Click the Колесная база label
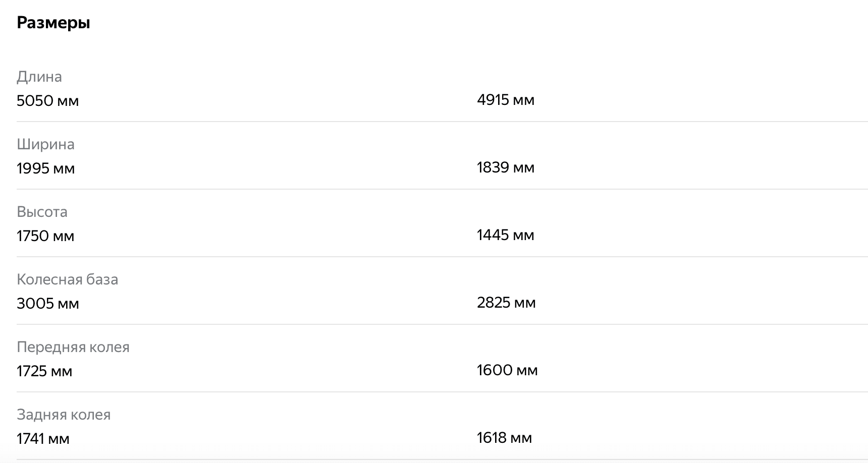 tap(67, 279)
